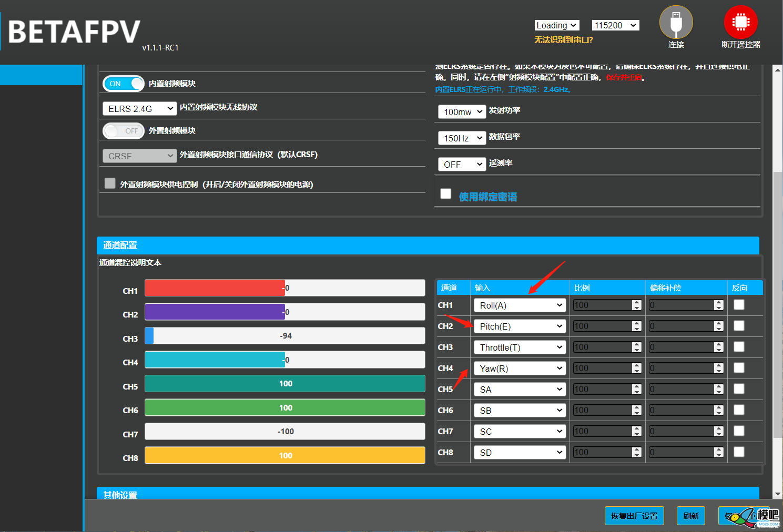The width and height of the screenshot is (783, 532).
Task: Open the CH6 SB input dropdown
Action: 520,410
